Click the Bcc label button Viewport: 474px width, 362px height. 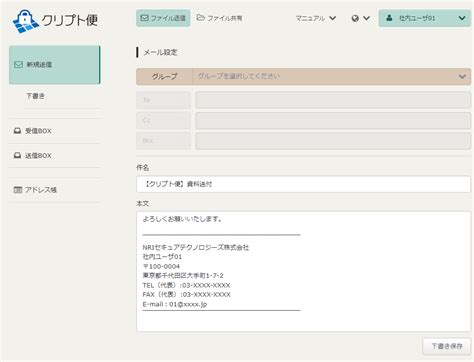(163, 141)
